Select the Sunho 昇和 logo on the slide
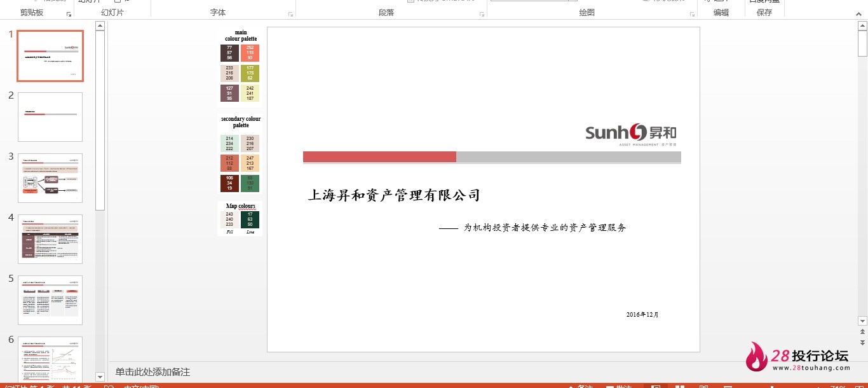The width and height of the screenshot is (868, 388). 631,134
